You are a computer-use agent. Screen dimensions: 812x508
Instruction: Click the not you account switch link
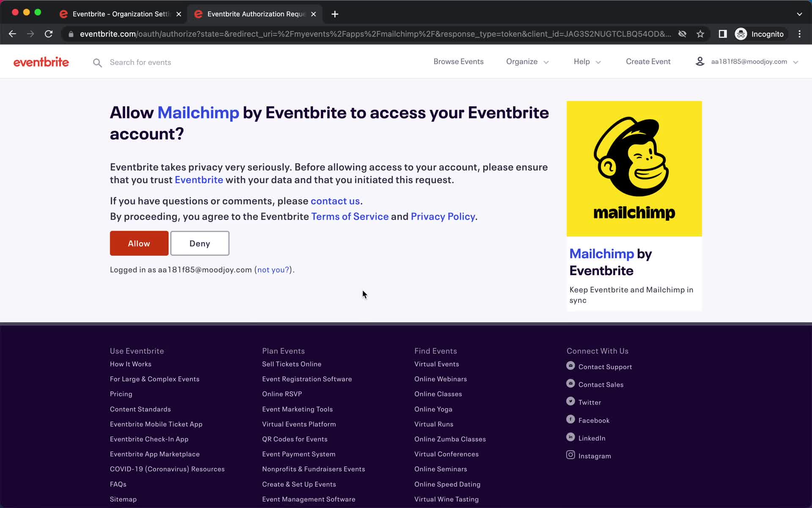point(272,269)
